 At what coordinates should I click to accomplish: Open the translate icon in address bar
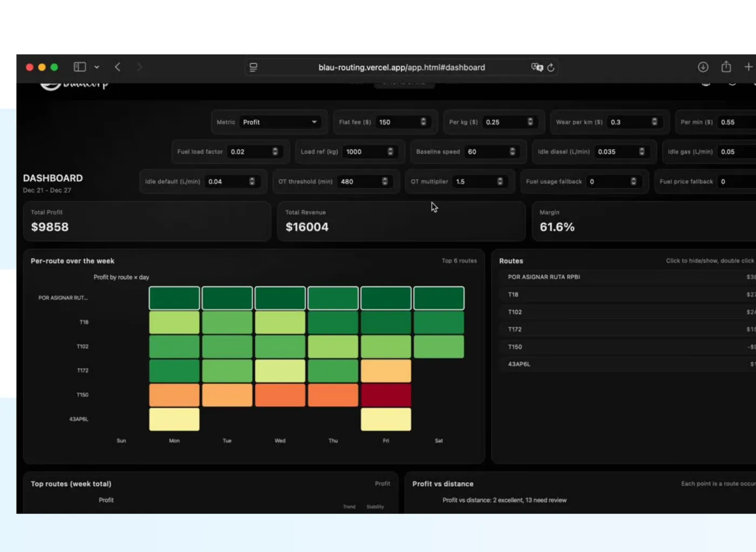point(537,67)
